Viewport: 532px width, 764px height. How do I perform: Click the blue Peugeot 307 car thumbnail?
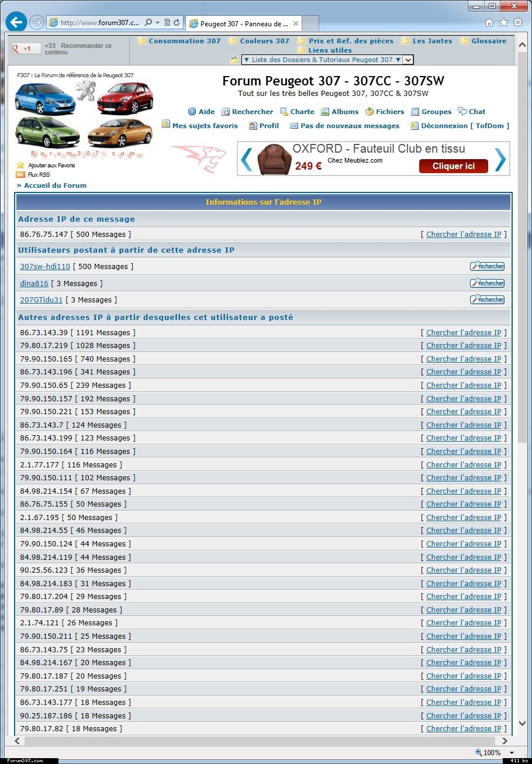(x=44, y=98)
